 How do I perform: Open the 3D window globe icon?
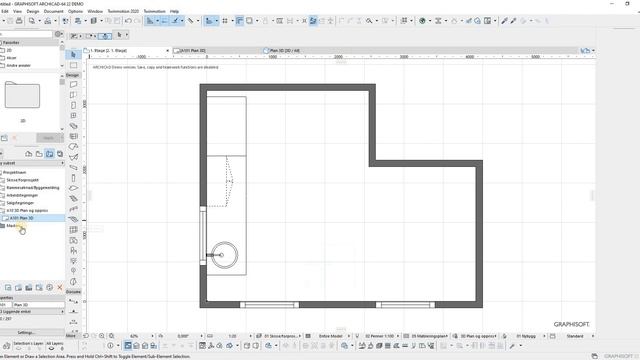(x=422, y=20)
